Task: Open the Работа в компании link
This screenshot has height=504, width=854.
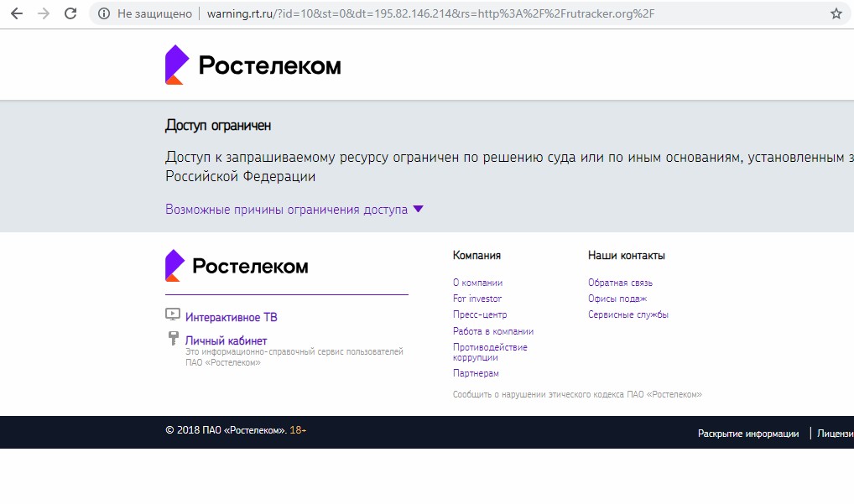Action: pos(493,331)
